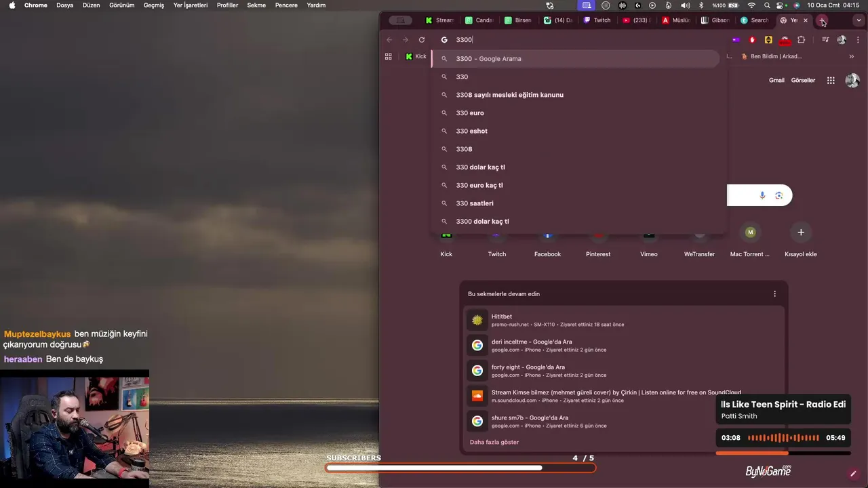
Task: Click the purple extension icon in toolbar
Action: click(x=736, y=40)
